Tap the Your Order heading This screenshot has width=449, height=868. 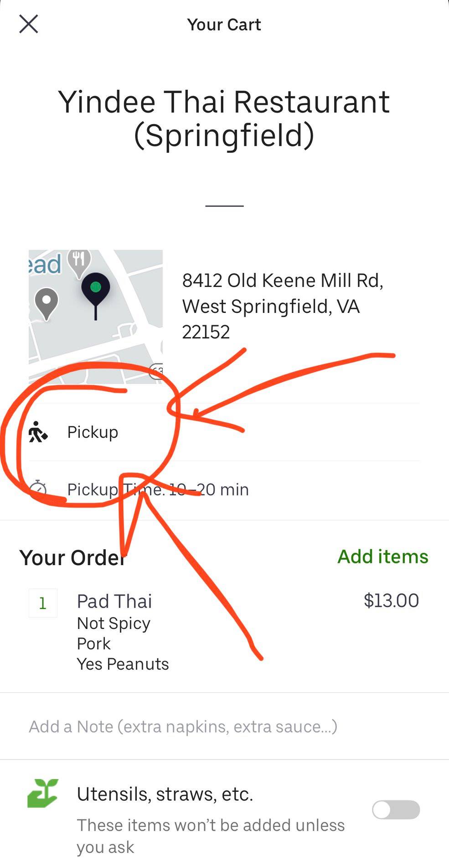pos(72,557)
